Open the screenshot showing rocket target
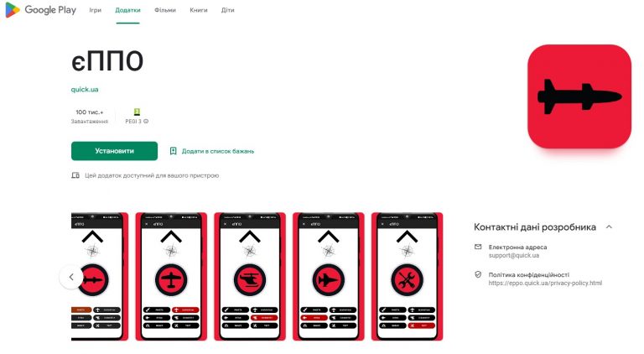 [100, 276]
